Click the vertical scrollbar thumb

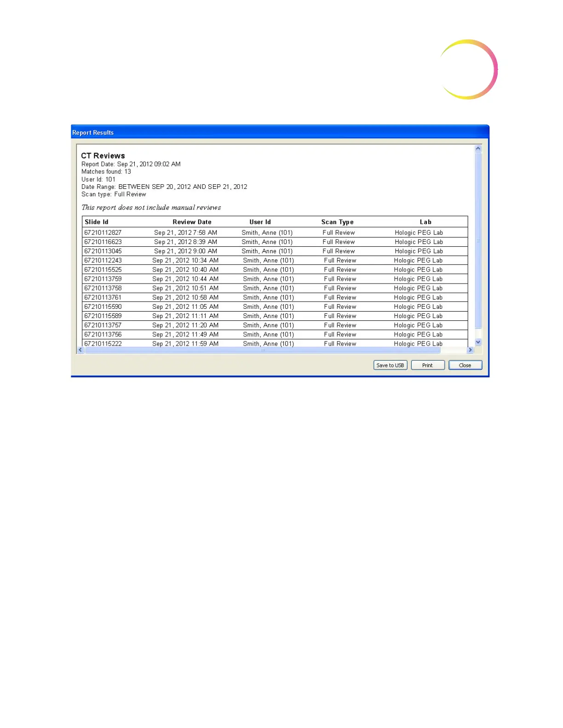[x=478, y=240]
